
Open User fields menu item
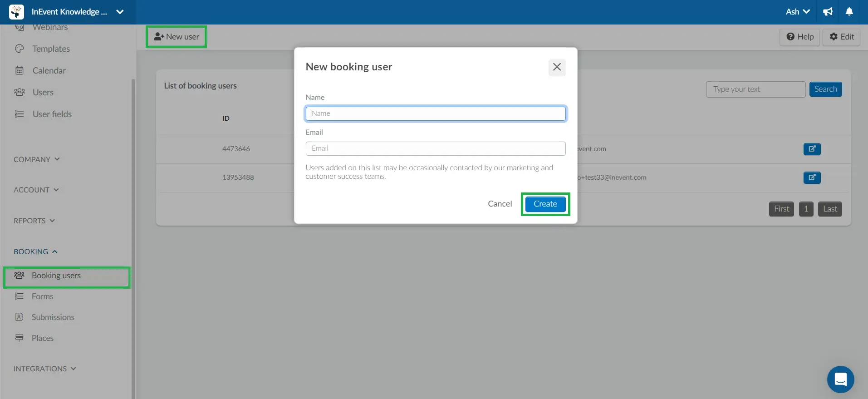point(52,114)
